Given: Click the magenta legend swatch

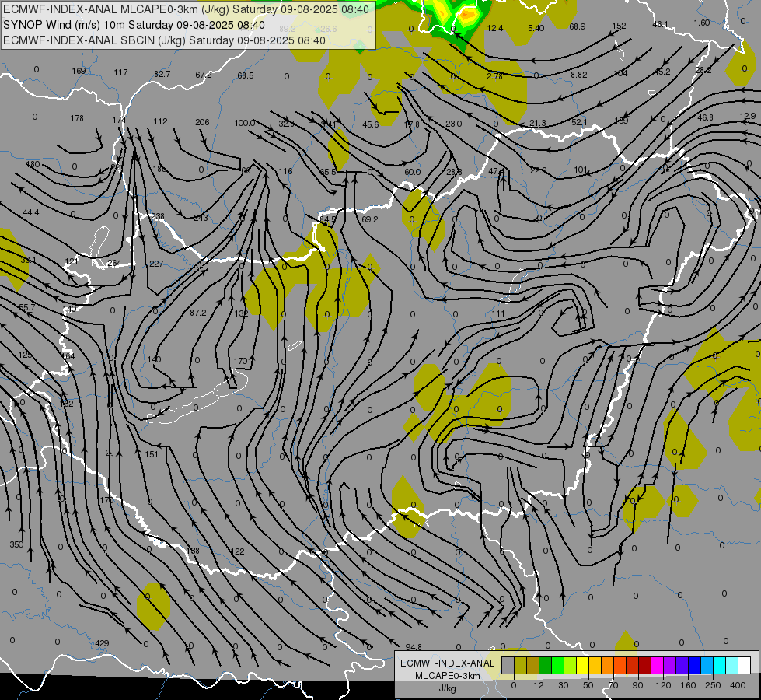Looking at the screenshot, I should click(658, 666).
